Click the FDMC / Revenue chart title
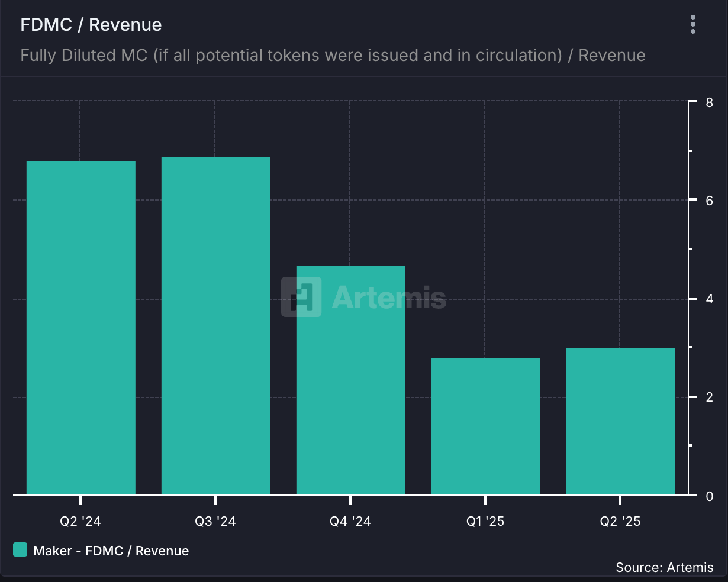Viewport: 728px width, 582px height. pos(91,25)
